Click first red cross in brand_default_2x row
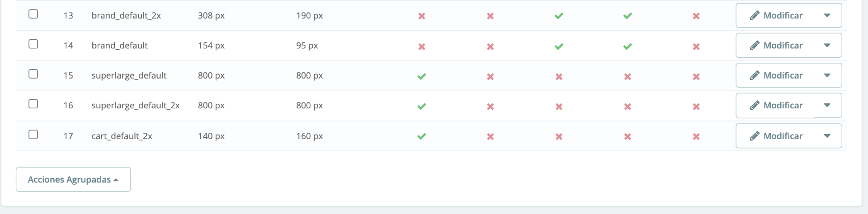Viewport: 868px width, 214px height. click(421, 16)
